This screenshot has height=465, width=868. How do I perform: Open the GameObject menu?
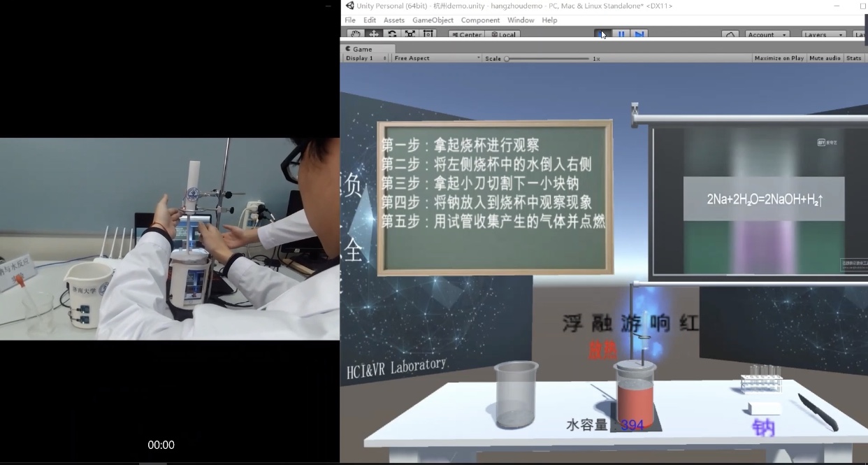[x=433, y=20]
